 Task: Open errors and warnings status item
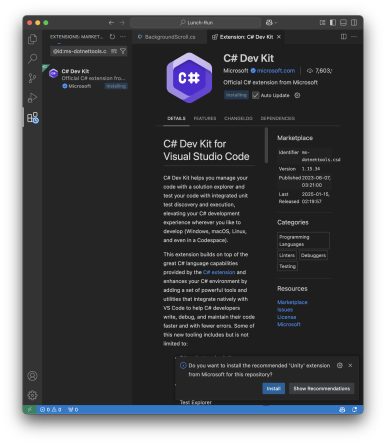50,410
